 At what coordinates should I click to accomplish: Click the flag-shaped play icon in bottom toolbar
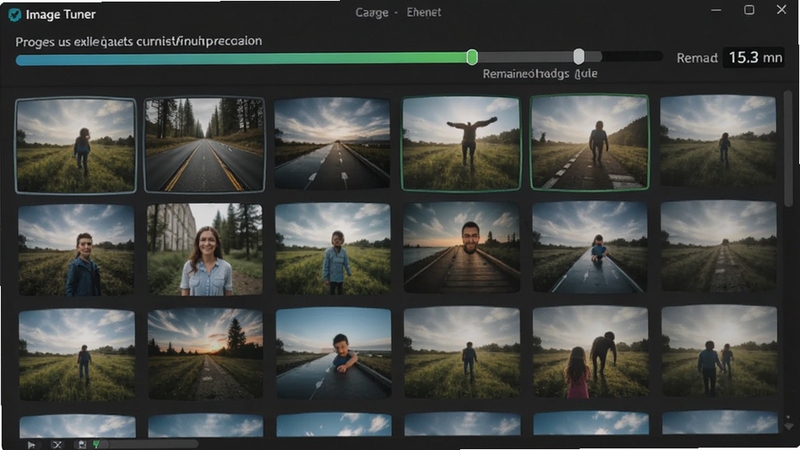(x=32, y=445)
